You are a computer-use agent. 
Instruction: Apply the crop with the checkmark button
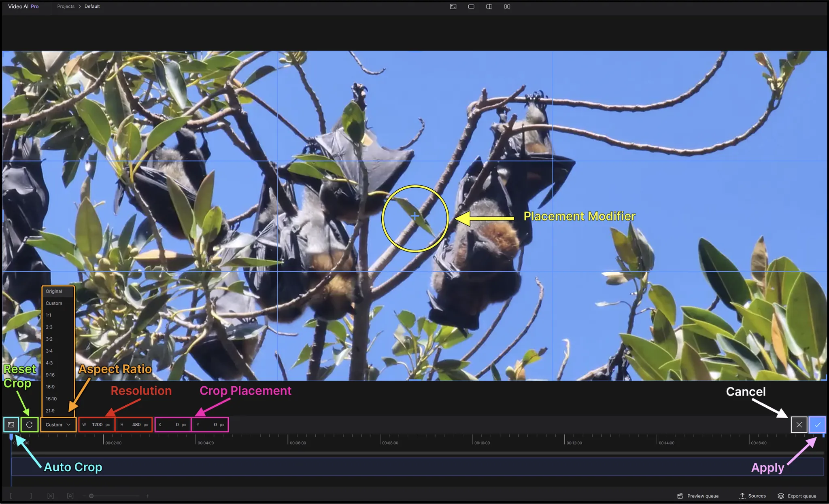pos(817,425)
